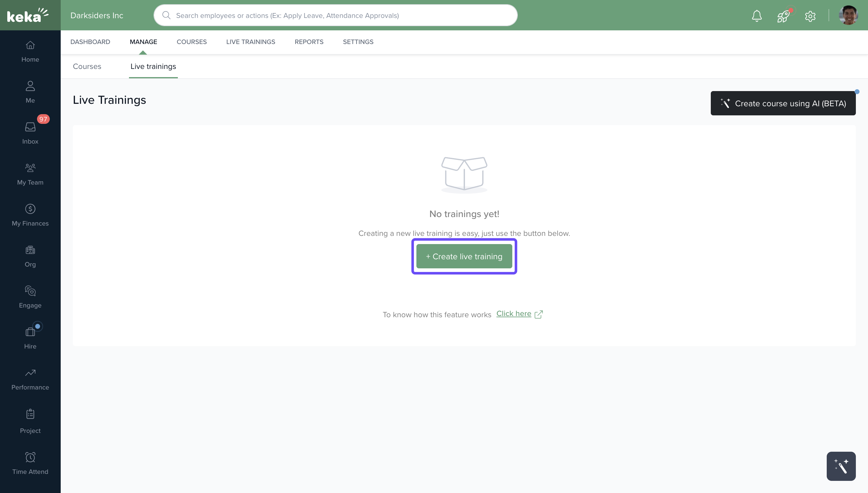Open Hire module in sidebar
Viewport: 868px width, 493px height.
click(30, 338)
